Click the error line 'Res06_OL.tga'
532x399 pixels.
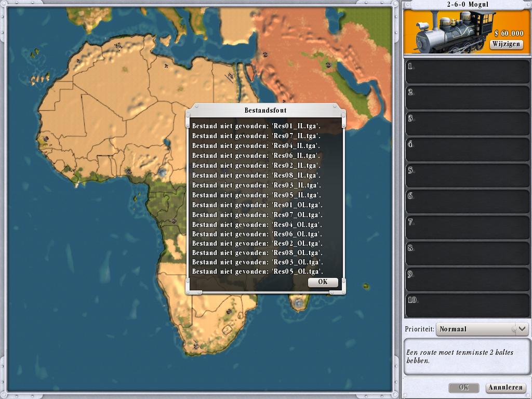coord(257,234)
